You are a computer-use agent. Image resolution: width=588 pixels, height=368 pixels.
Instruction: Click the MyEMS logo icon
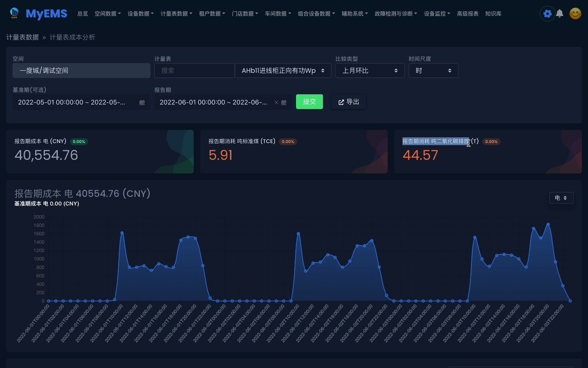point(14,13)
